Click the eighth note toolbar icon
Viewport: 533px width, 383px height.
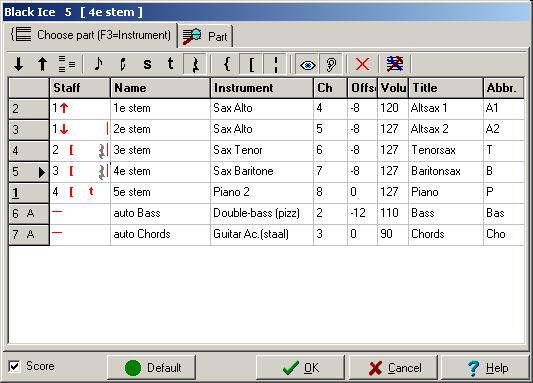[x=98, y=64]
